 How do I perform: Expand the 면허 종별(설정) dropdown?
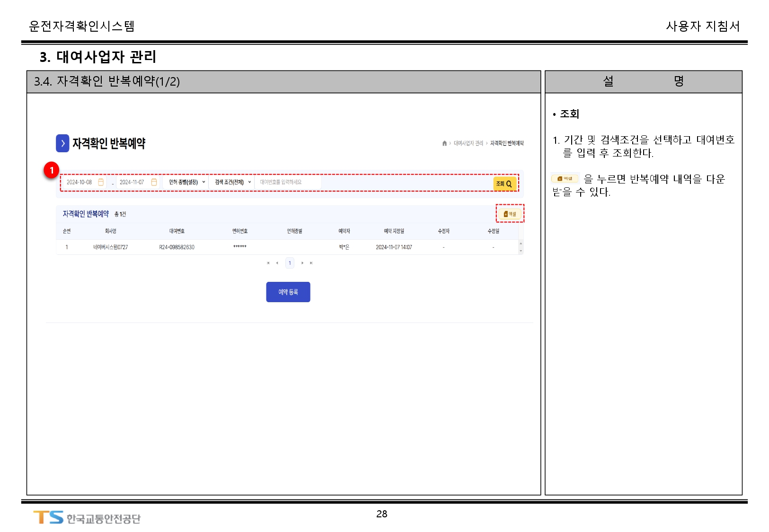tap(186, 182)
